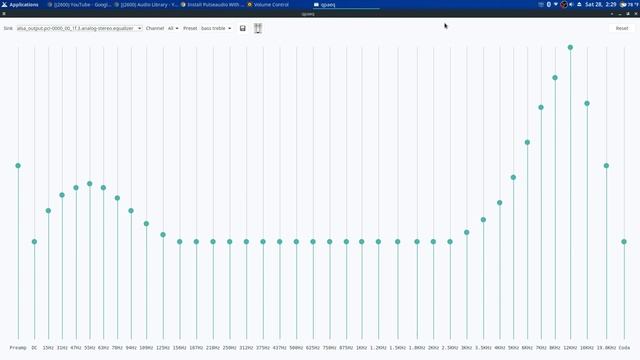Viewport: 640px width, 360px height.
Task: Select the 7KHz band slider handle
Action: (x=541, y=107)
